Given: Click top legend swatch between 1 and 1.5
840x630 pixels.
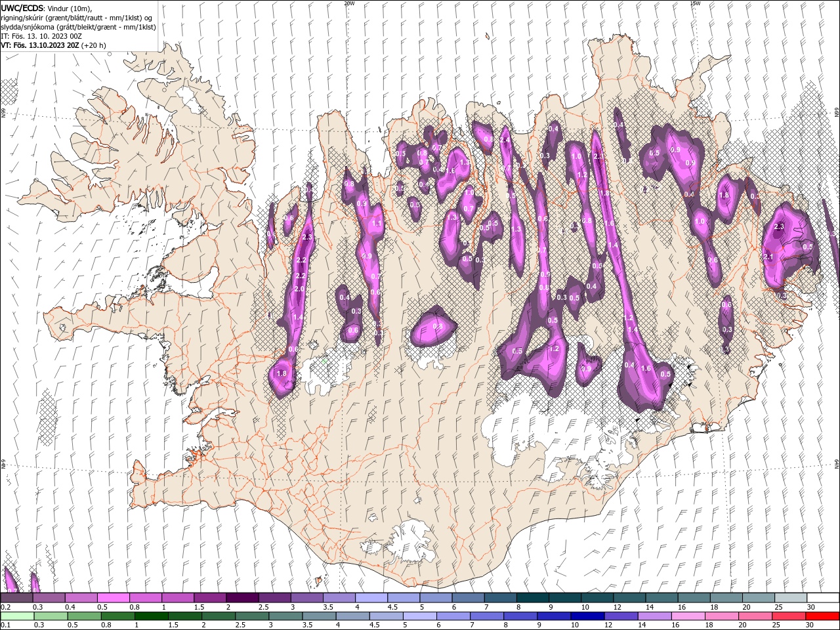Looking at the screenshot, I should [x=178, y=598].
